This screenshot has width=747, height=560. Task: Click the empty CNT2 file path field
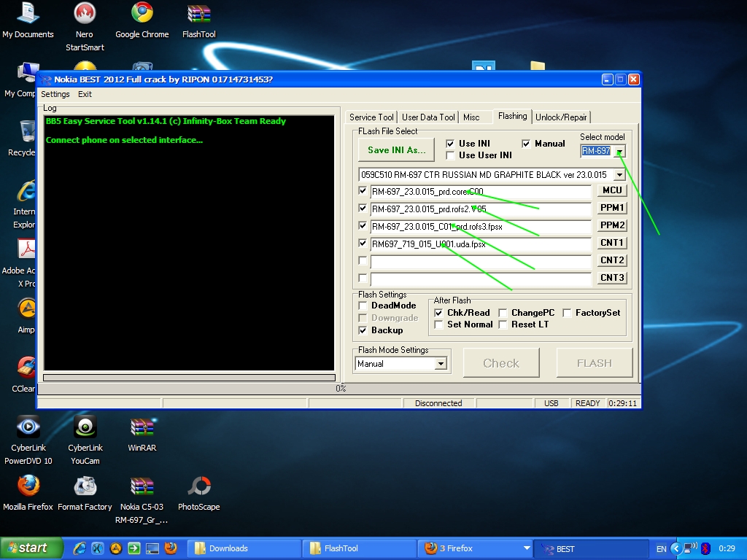[481, 262]
